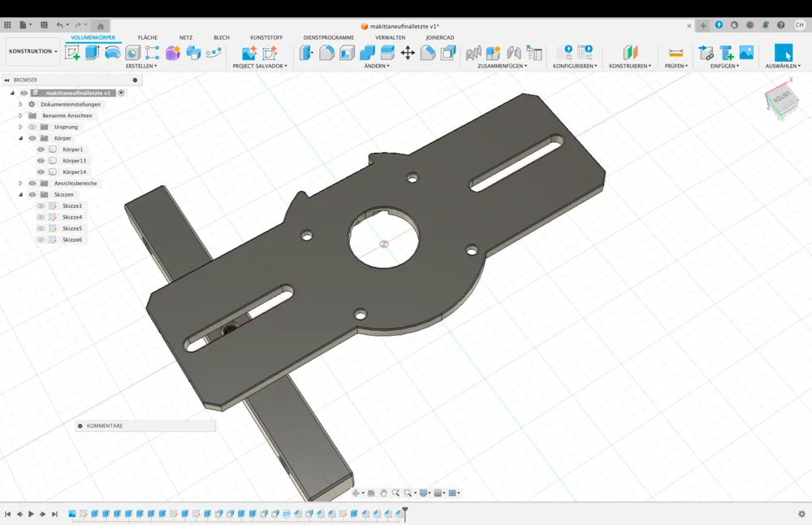
Task: Open the Konfigurieren dropdown menu
Action: click(x=575, y=66)
